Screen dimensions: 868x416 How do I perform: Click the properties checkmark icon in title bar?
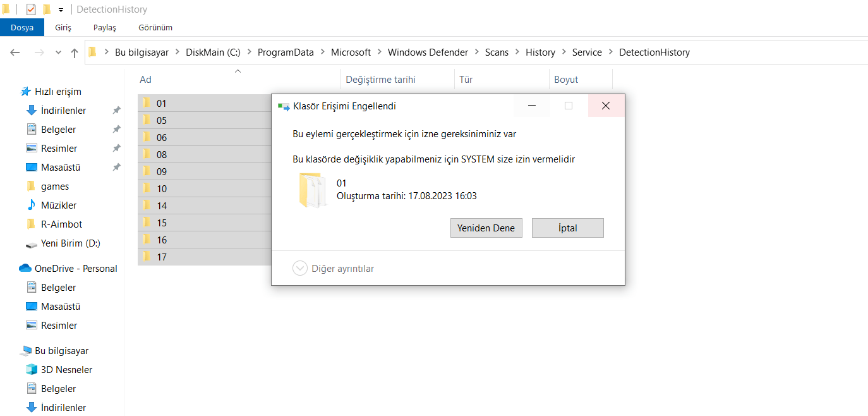pos(30,9)
